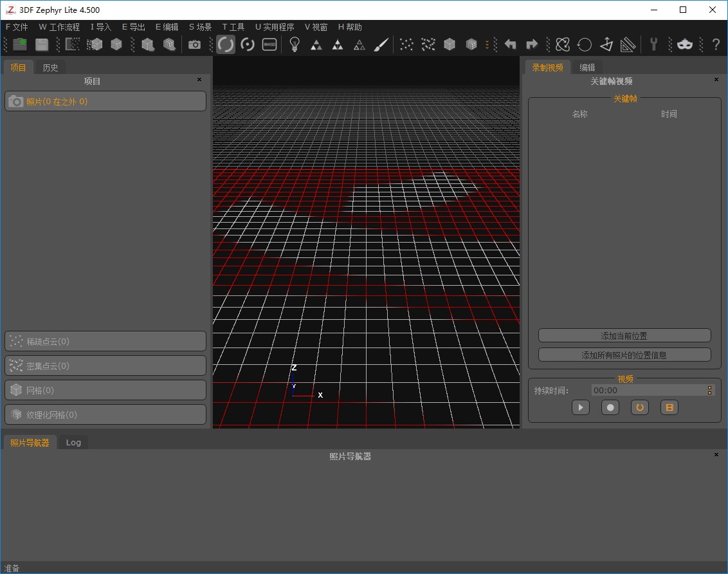Toggle the record button in video panel
The height and width of the screenshot is (574, 728).
pos(610,407)
